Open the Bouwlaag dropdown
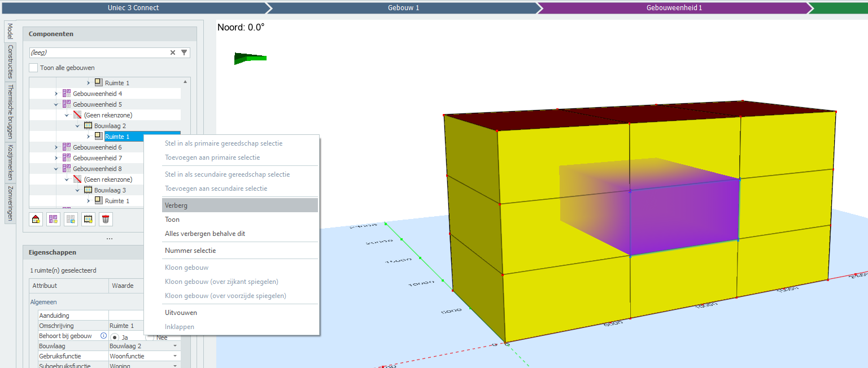Viewport: 868px width, 368px height. (175, 346)
